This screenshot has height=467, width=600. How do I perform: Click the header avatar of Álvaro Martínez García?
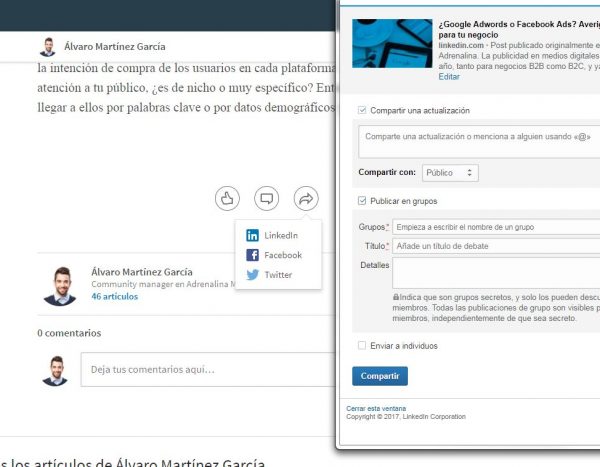click(48, 47)
